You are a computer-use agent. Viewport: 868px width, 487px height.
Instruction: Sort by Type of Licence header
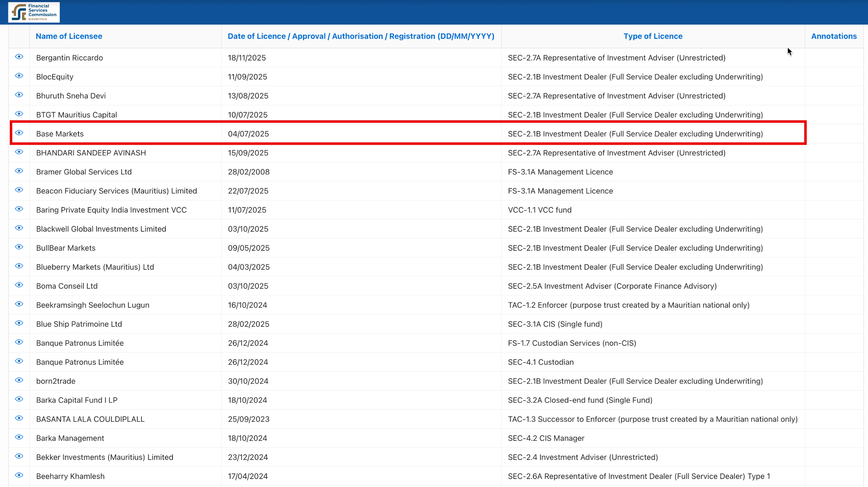pos(653,36)
